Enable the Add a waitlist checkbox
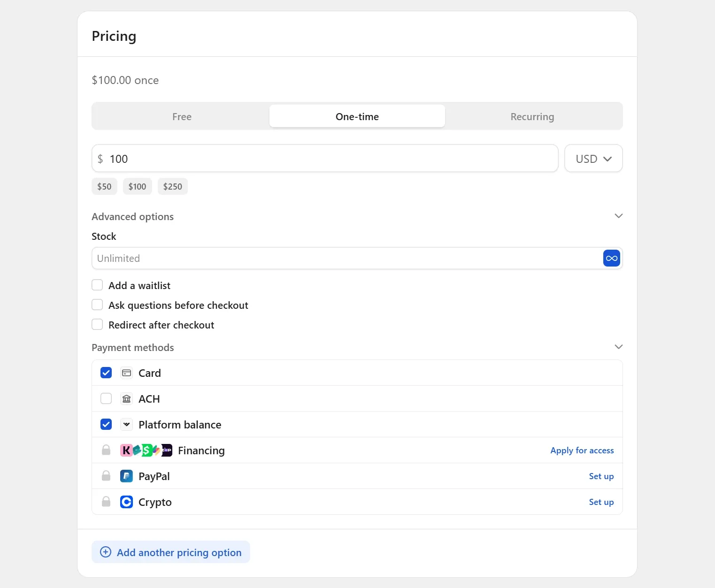This screenshot has width=715, height=588. click(x=97, y=285)
